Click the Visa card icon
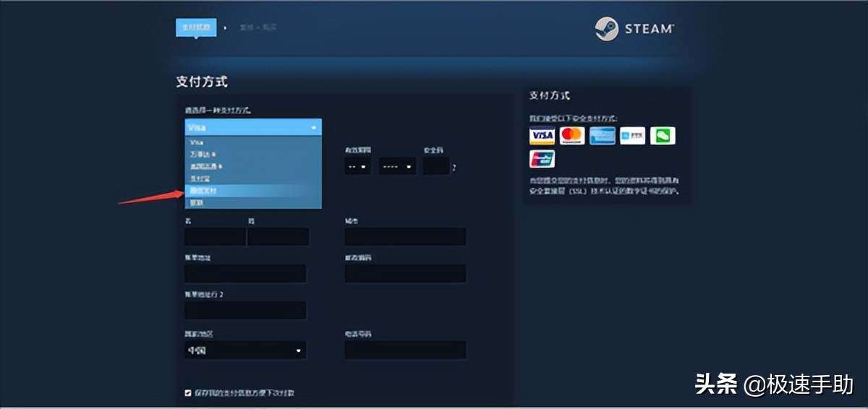This screenshot has height=409, width=868. coord(542,136)
